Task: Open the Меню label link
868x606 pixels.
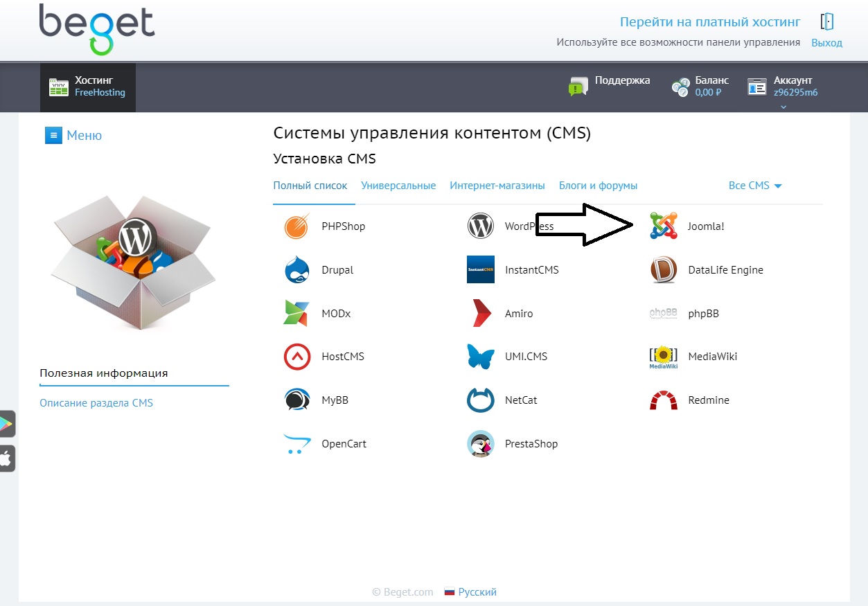Action: tap(84, 135)
